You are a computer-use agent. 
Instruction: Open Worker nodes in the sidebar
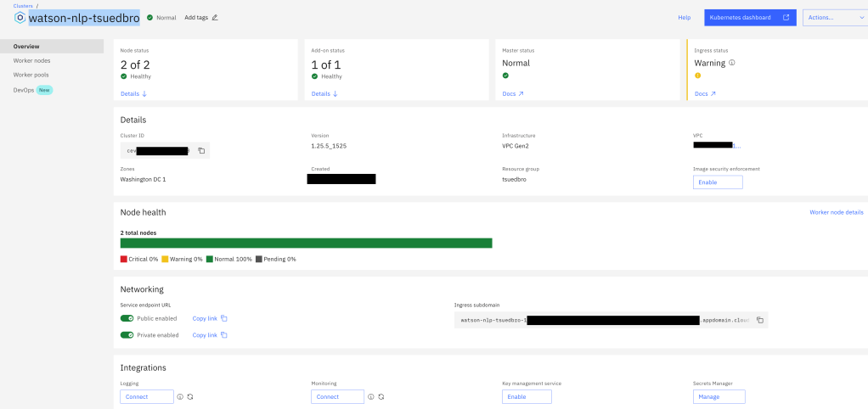pos(31,60)
